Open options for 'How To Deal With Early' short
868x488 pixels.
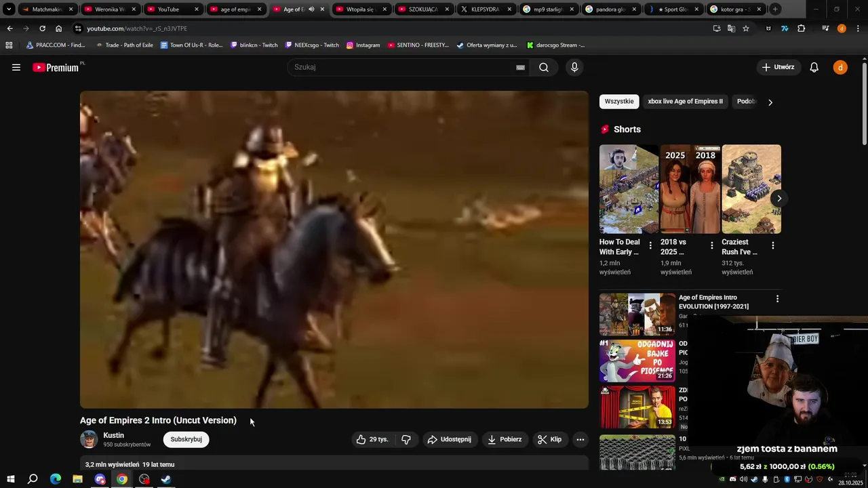click(650, 245)
